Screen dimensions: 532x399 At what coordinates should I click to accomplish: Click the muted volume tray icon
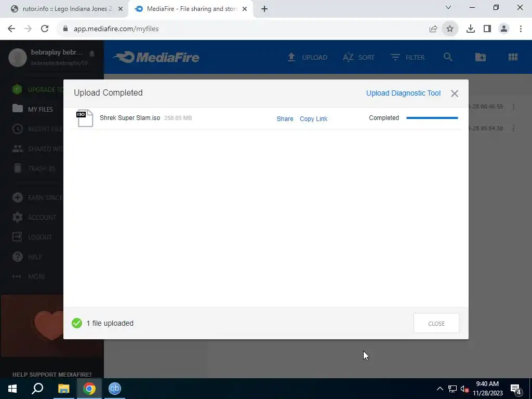(x=464, y=389)
